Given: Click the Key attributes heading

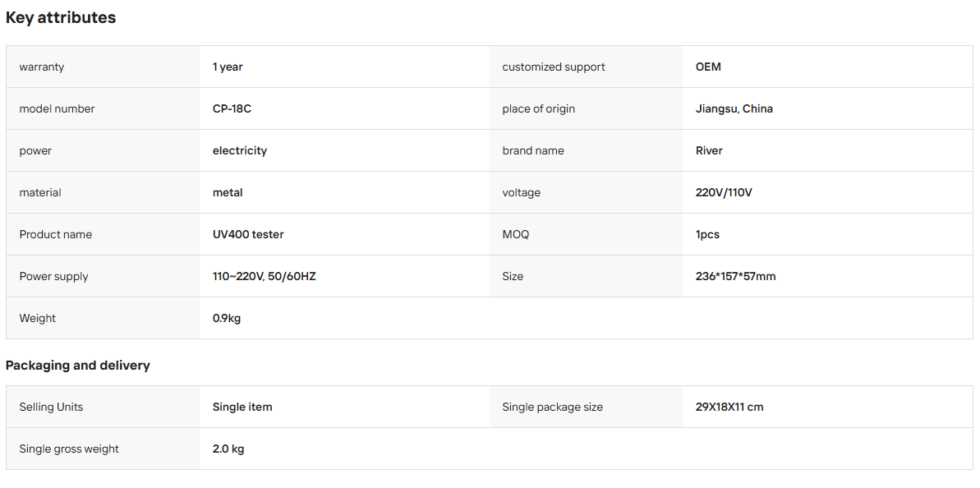Looking at the screenshot, I should pos(61,18).
